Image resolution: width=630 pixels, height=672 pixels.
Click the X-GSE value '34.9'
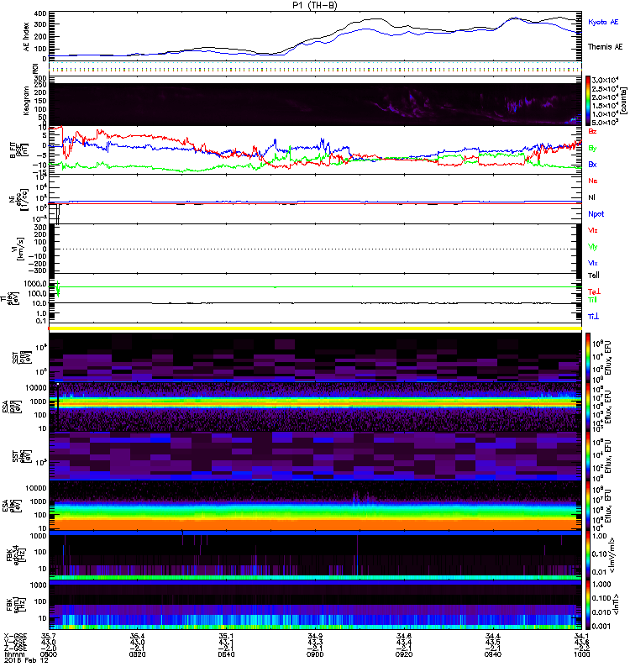pyautogui.click(x=315, y=636)
